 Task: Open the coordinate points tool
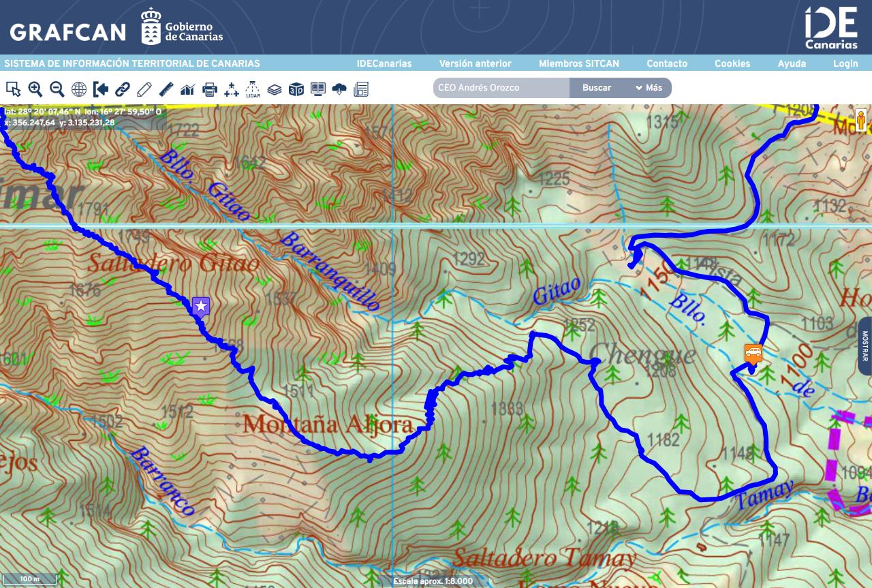pyautogui.click(x=232, y=89)
